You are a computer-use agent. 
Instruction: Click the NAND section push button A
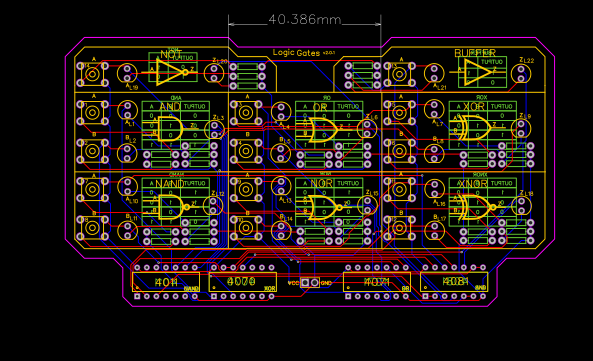tap(92, 189)
